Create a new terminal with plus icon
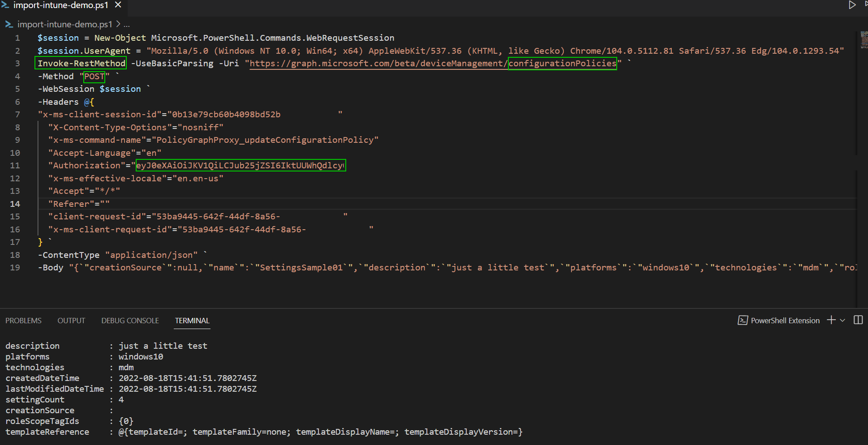This screenshot has width=868, height=445. pos(831,320)
